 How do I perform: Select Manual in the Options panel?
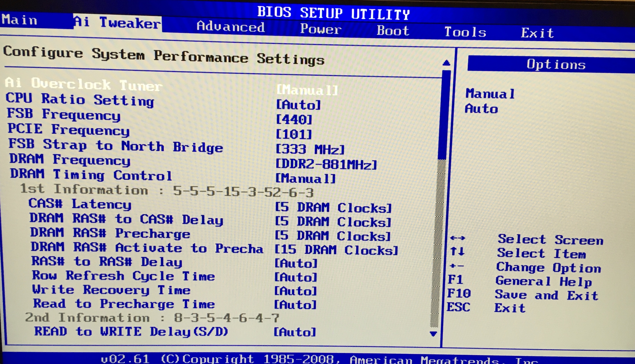(490, 94)
